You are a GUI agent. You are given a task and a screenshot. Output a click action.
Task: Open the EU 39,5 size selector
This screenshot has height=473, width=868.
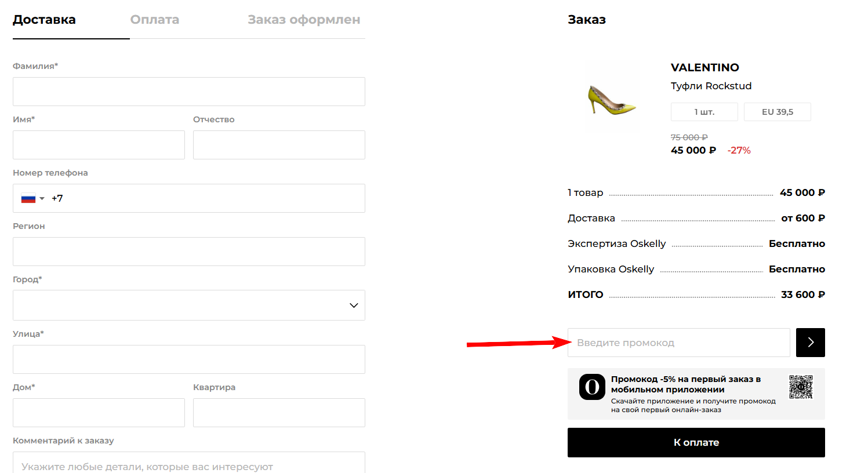click(777, 111)
